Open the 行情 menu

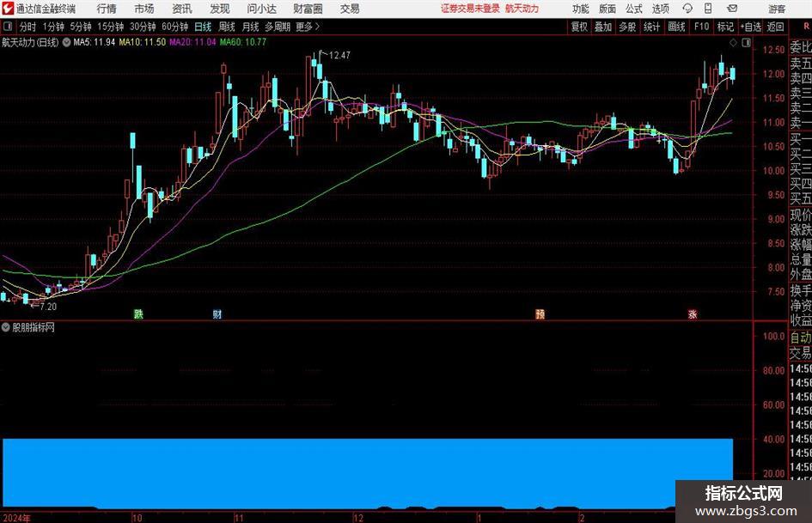click(x=107, y=9)
